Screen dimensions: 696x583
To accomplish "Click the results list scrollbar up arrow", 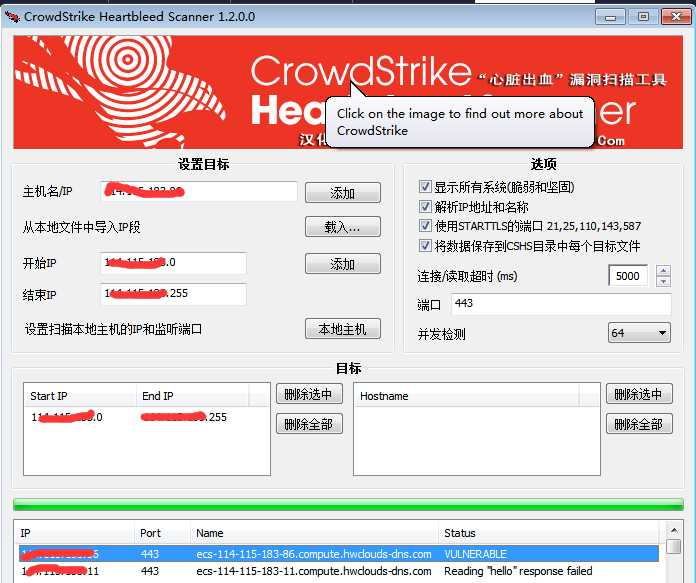I will (674, 530).
